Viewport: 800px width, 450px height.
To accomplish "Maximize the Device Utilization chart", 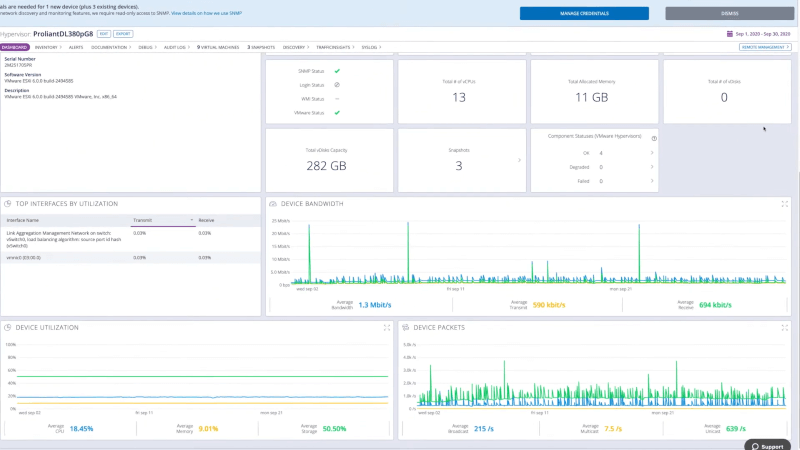I will click(x=387, y=328).
